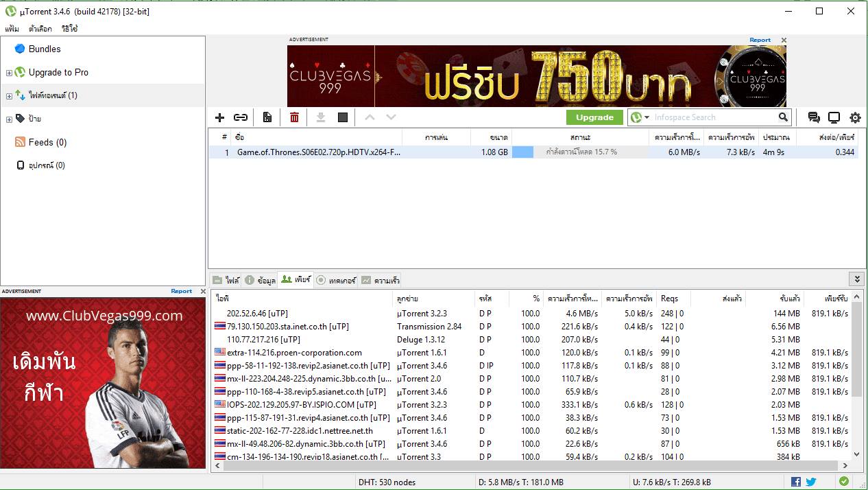This screenshot has width=868, height=490.
Task: Click the peers list scroll-down arrow
Action: pos(856,454)
